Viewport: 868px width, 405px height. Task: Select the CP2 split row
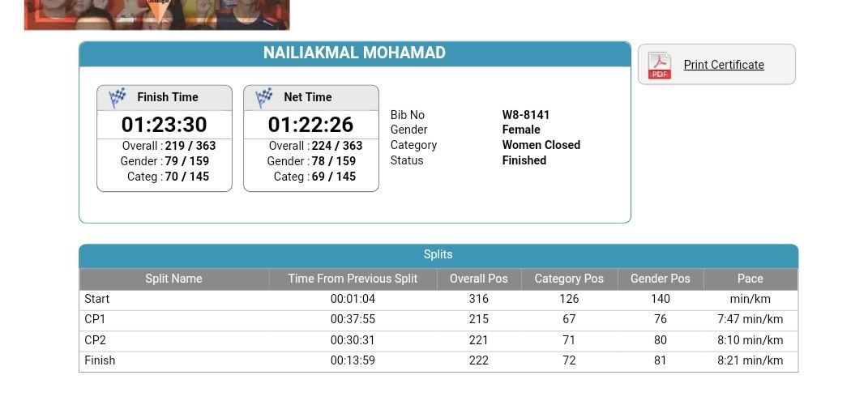tap(438, 341)
